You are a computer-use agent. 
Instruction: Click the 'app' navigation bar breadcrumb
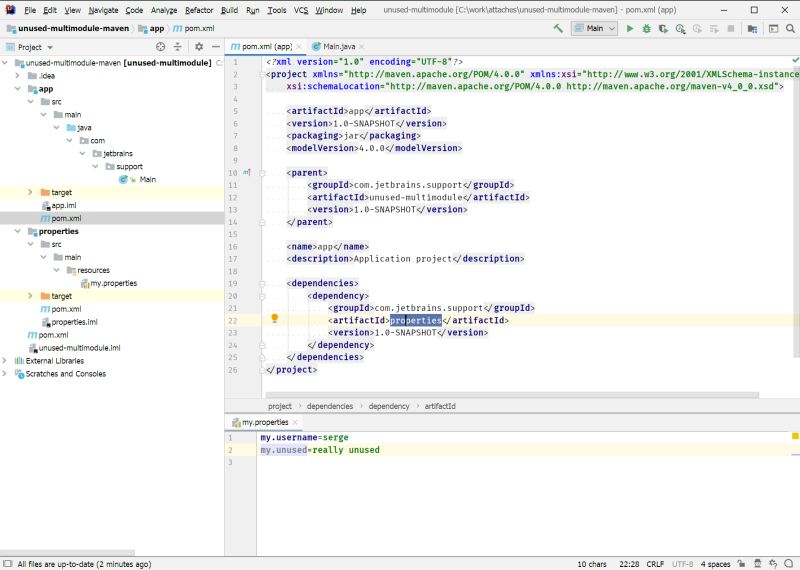pos(152,29)
